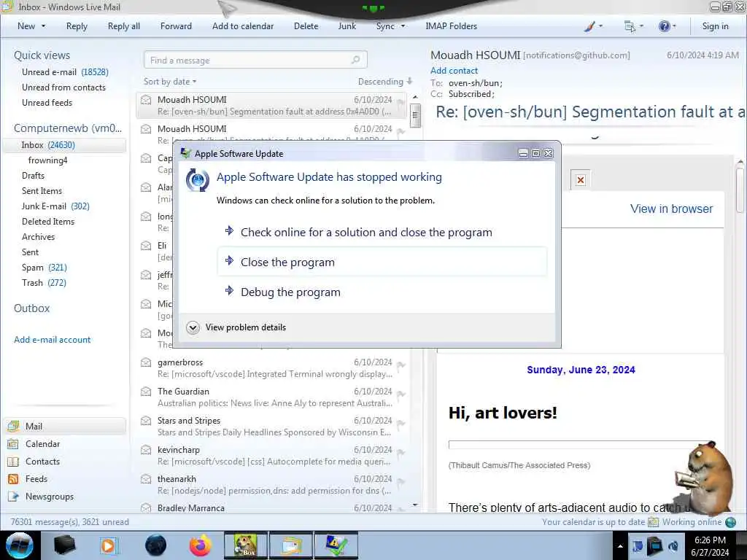The image size is (747, 560).
Task: Open the media player taskbar icon
Action: pos(108,545)
